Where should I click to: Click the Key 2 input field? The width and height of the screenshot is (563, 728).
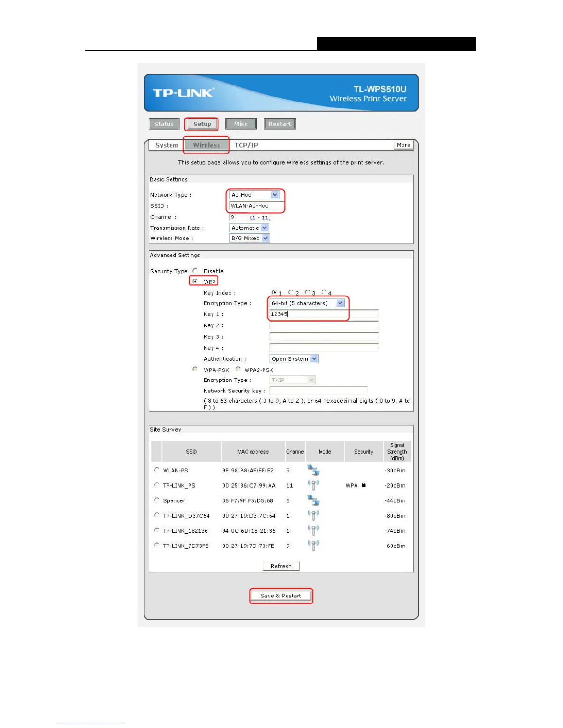(x=324, y=325)
